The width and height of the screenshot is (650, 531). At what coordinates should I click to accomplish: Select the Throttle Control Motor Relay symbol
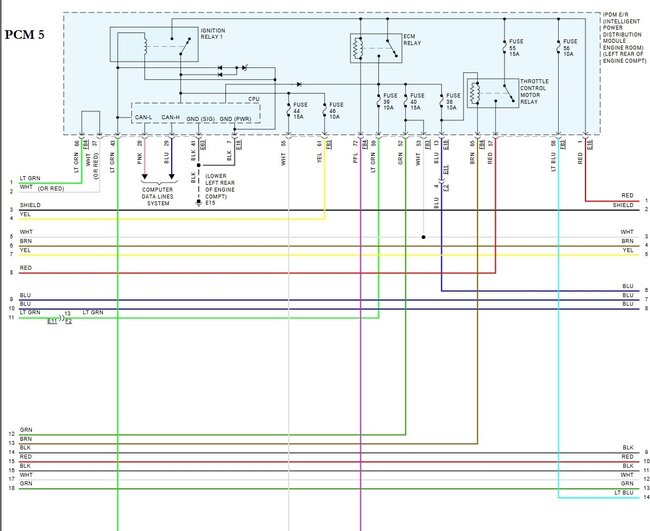coord(493,93)
